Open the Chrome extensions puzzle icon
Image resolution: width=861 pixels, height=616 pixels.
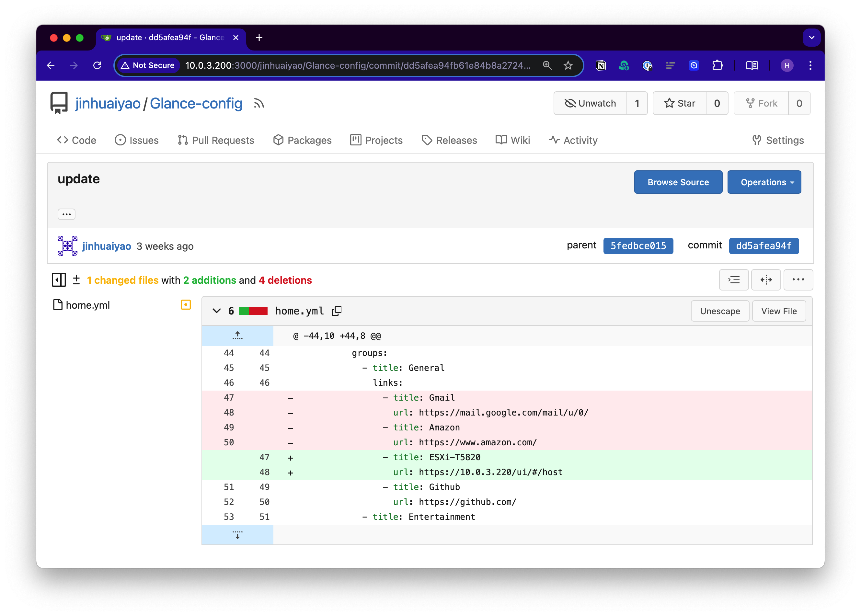(717, 66)
